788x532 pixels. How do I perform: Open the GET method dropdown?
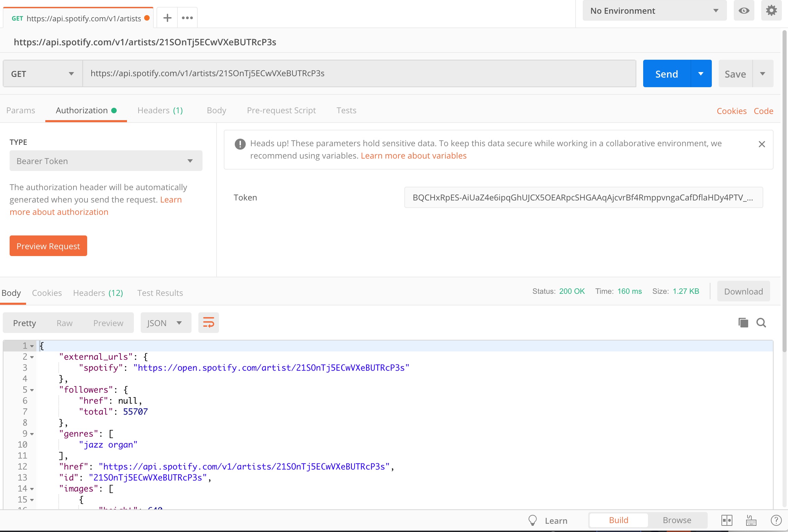(x=43, y=73)
